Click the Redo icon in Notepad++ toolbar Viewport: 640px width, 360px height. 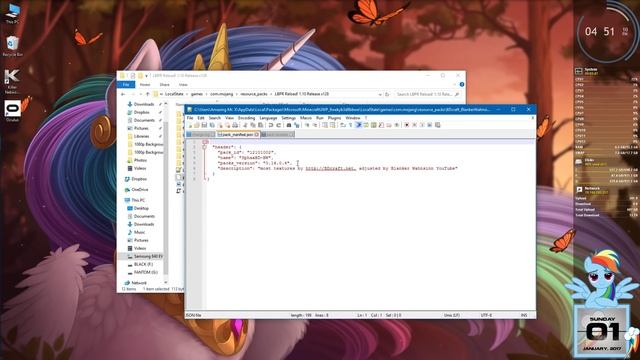(279, 125)
